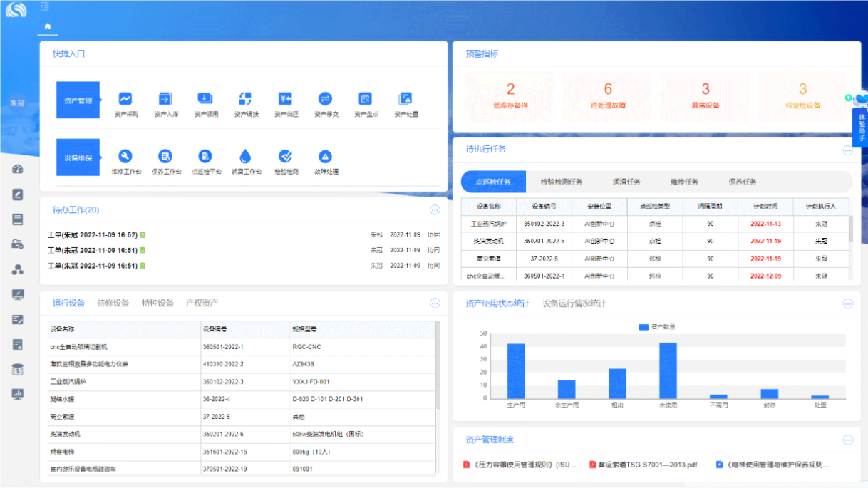Image resolution: width=868 pixels, height=493 pixels.
Task: Switch to 检验检测任务 tab
Action: pyautogui.click(x=562, y=182)
